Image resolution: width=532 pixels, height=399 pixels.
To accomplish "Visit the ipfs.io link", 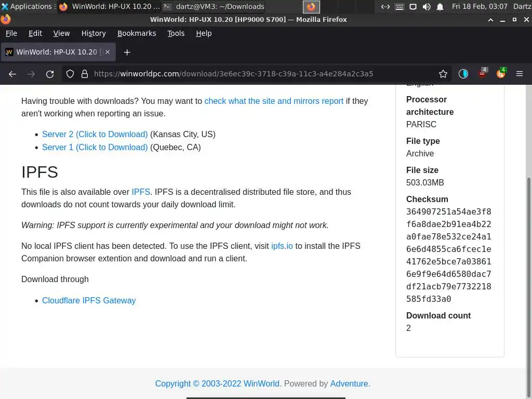I will (282, 246).
